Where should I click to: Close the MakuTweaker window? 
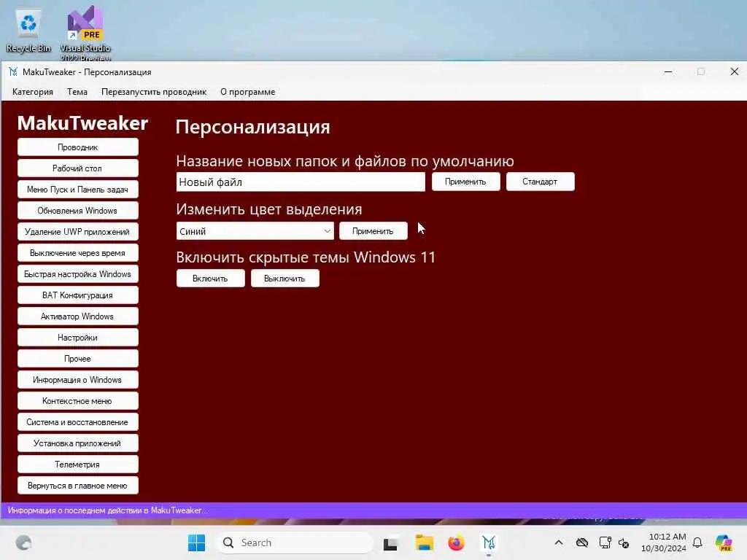[x=734, y=72]
